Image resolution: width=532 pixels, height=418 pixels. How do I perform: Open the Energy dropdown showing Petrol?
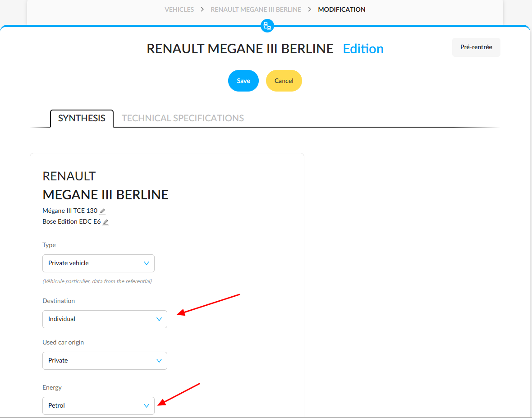(x=98, y=406)
